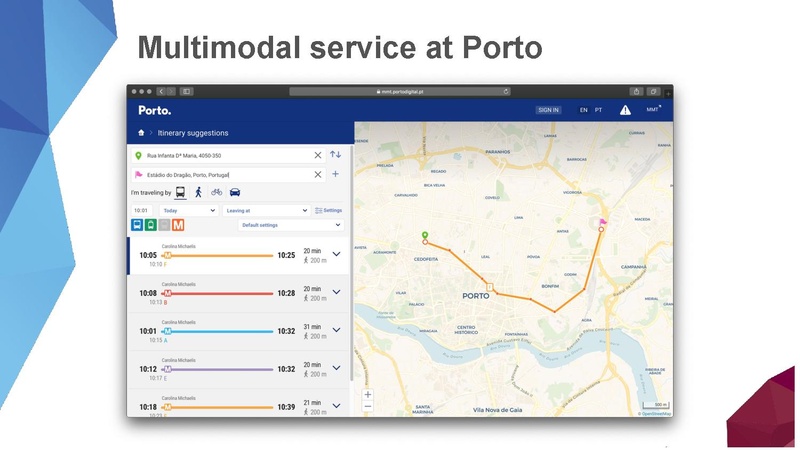Select the red line itinerary arriving 10:28
The image size is (800, 450).
click(x=239, y=293)
